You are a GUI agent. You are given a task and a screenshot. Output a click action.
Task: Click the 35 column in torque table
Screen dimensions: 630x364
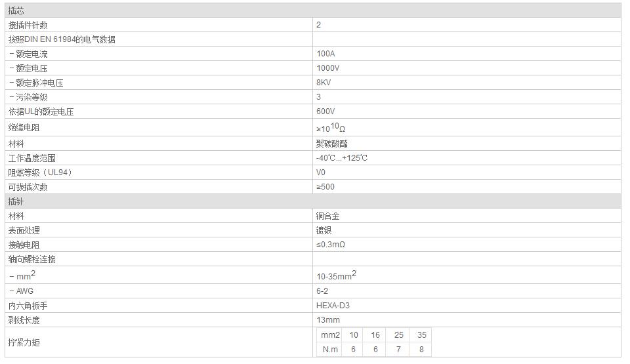421,335
